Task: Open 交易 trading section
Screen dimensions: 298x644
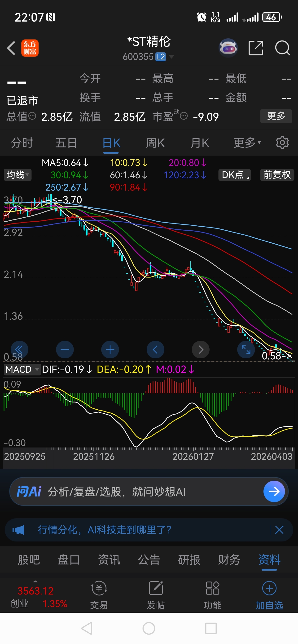Action: point(99,595)
